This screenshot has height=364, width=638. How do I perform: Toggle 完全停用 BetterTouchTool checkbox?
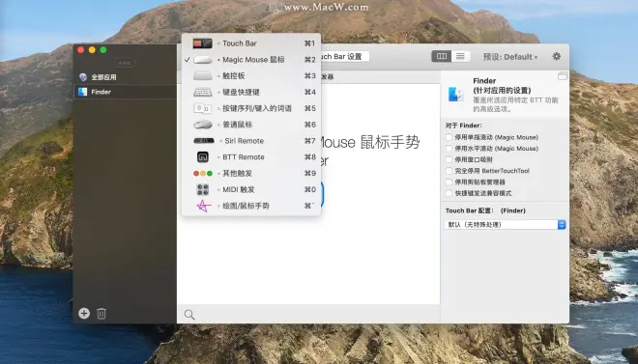[449, 171]
